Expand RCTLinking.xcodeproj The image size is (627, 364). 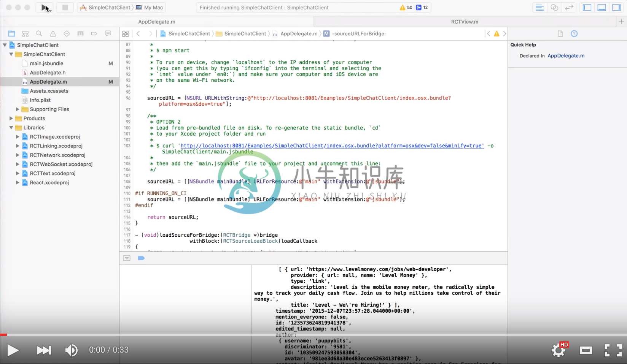(x=18, y=146)
